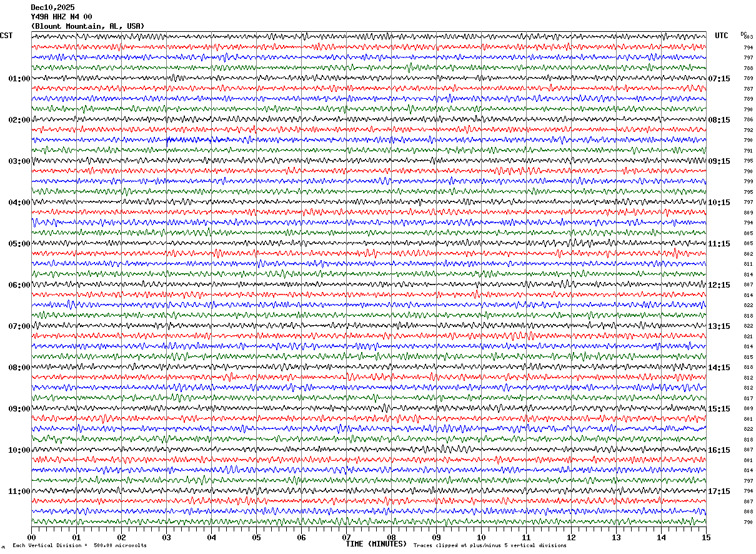Click the 17:15 UTC time label
The image size is (756, 554).
click(x=719, y=491)
